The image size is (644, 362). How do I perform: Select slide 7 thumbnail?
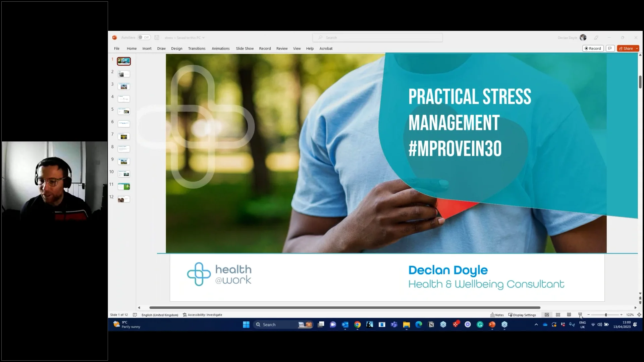pyautogui.click(x=124, y=136)
